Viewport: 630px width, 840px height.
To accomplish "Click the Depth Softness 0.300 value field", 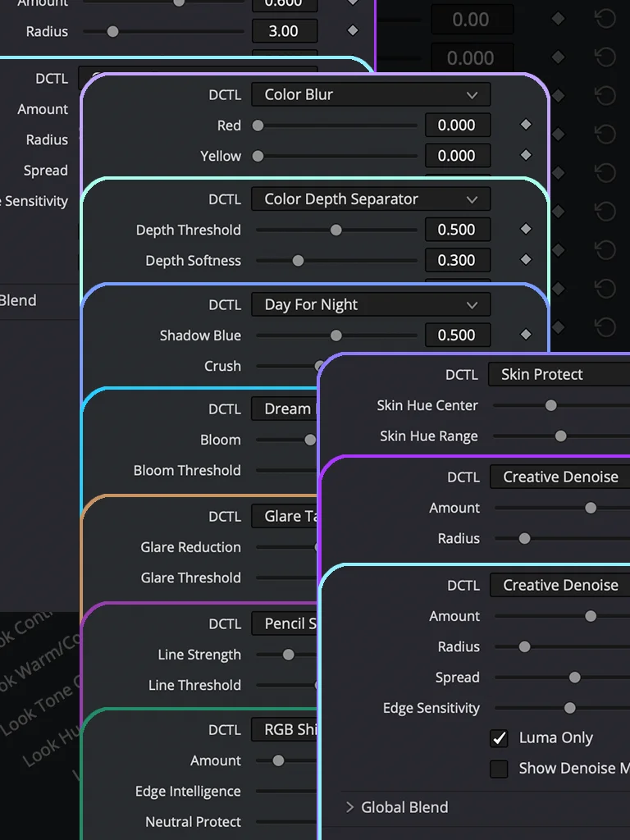I will [x=458, y=260].
